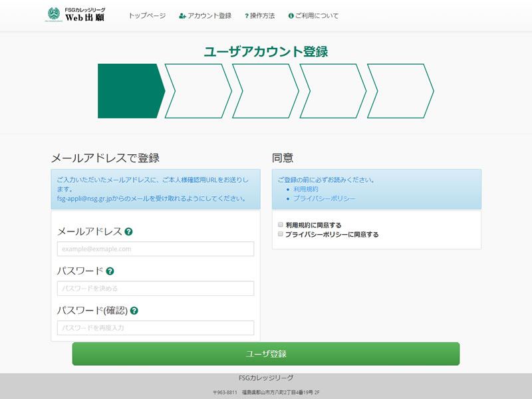
Task: Open the プライバシーポリシー link
Action: 325,198
